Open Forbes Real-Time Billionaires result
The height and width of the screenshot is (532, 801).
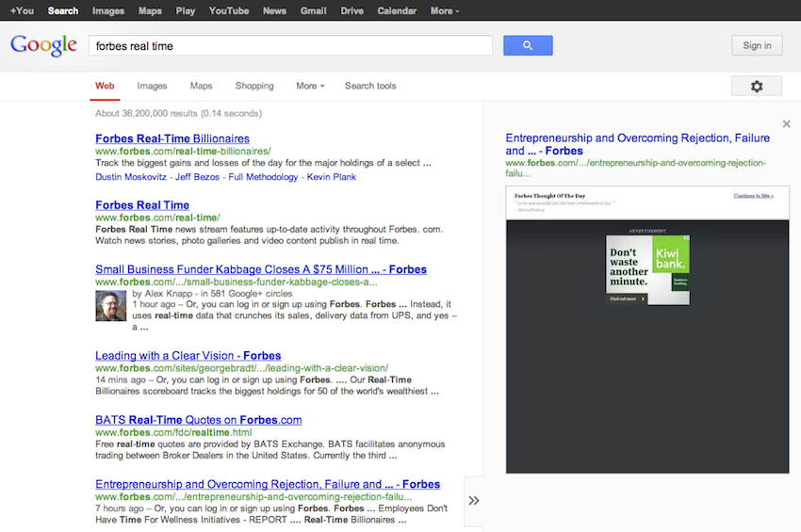coord(172,138)
